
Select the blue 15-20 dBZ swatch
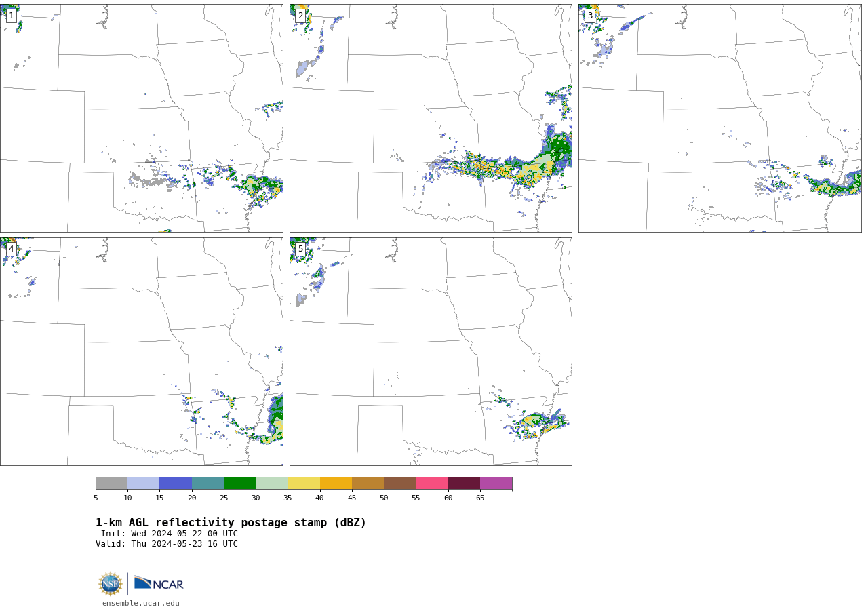click(x=176, y=484)
